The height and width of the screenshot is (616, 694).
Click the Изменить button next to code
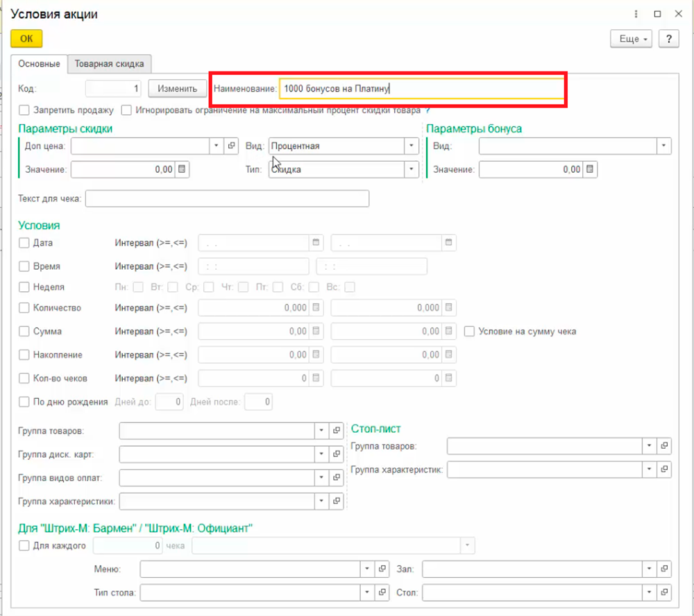pos(177,88)
